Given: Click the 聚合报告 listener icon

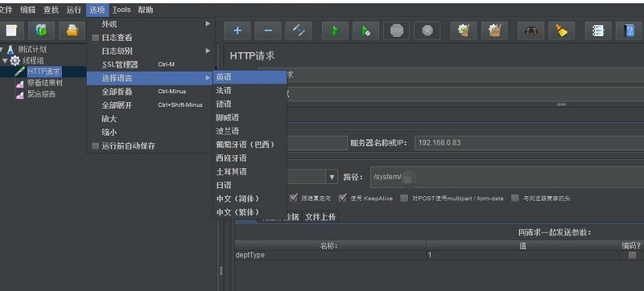Looking at the screenshot, I should coord(19,95).
